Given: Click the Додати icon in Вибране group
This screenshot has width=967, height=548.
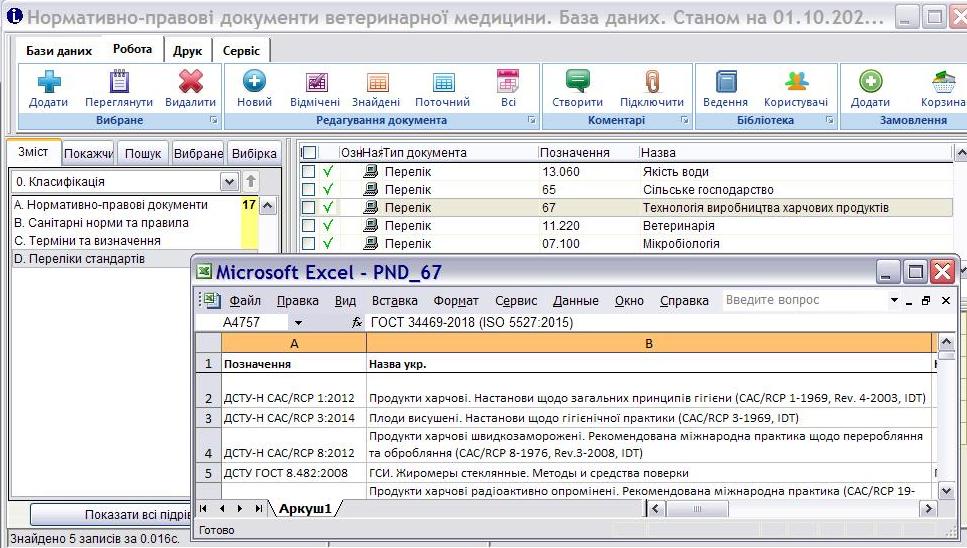Looking at the screenshot, I should tap(49, 82).
